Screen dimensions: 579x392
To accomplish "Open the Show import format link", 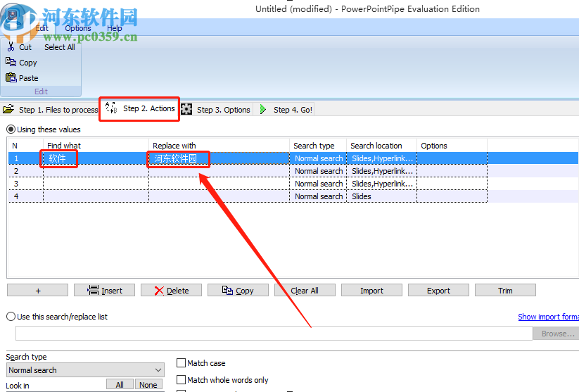I will point(548,317).
